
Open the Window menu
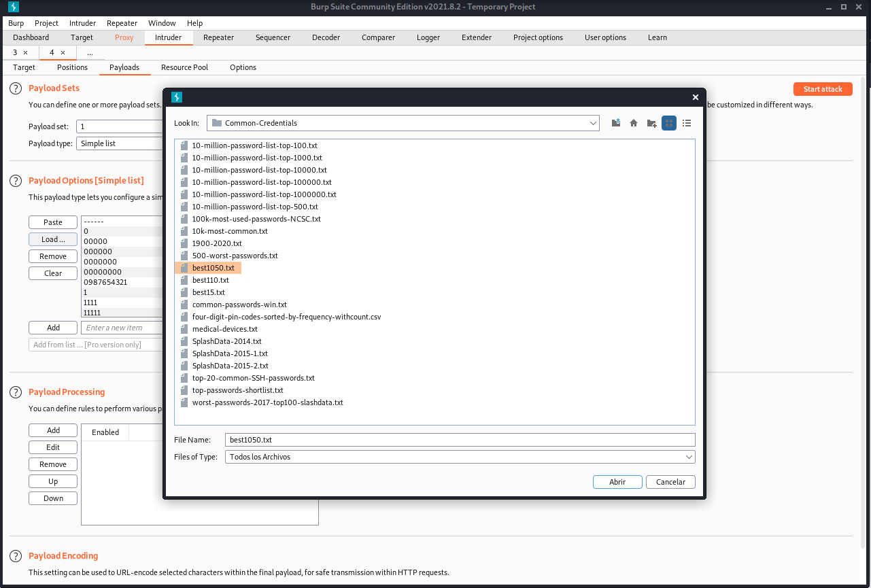[162, 23]
